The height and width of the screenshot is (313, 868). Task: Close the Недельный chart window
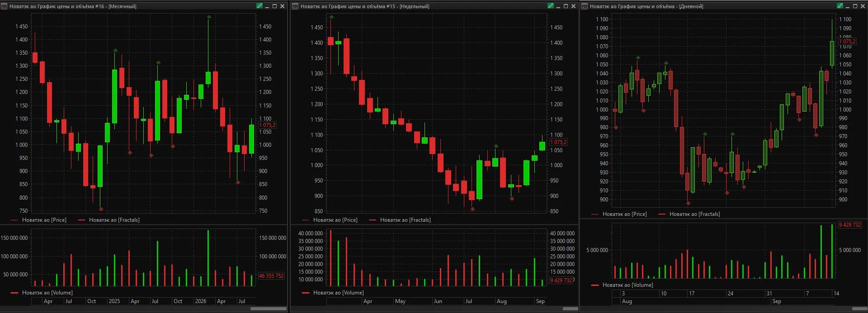(573, 6)
